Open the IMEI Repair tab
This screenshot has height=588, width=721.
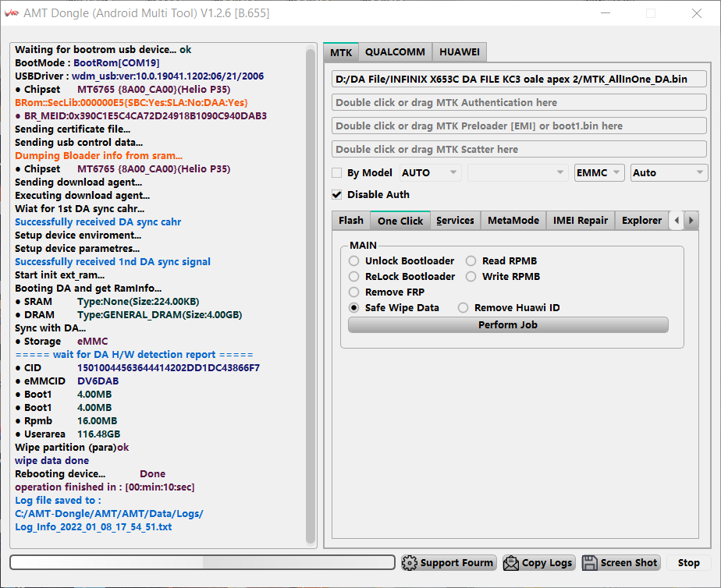click(x=581, y=221)
